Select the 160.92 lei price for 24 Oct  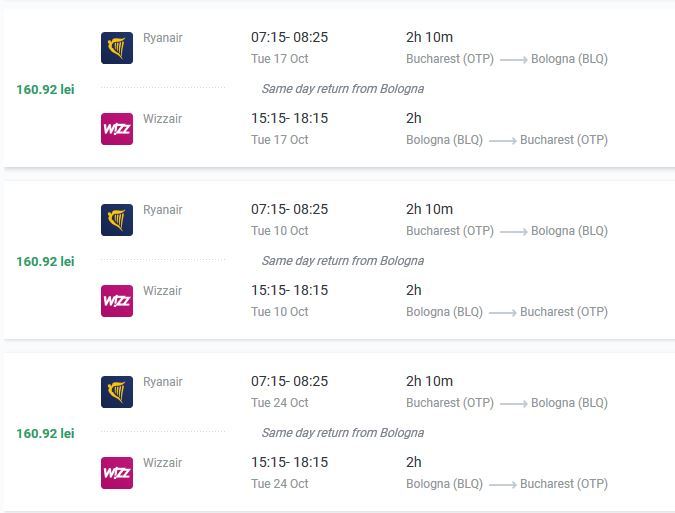[45, 433]
